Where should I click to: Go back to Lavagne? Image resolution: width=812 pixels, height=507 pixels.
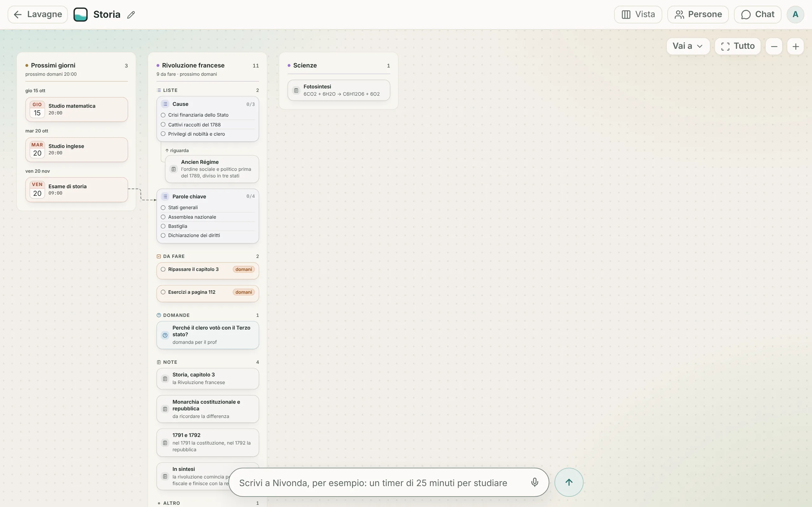click(x=37, y=15)
